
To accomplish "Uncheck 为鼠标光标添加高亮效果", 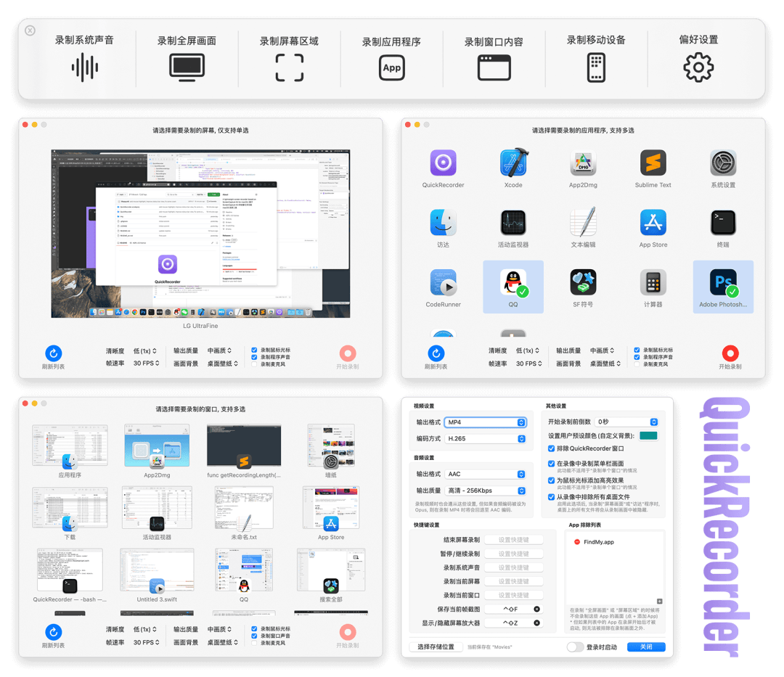I will click(x=552, y=480).
